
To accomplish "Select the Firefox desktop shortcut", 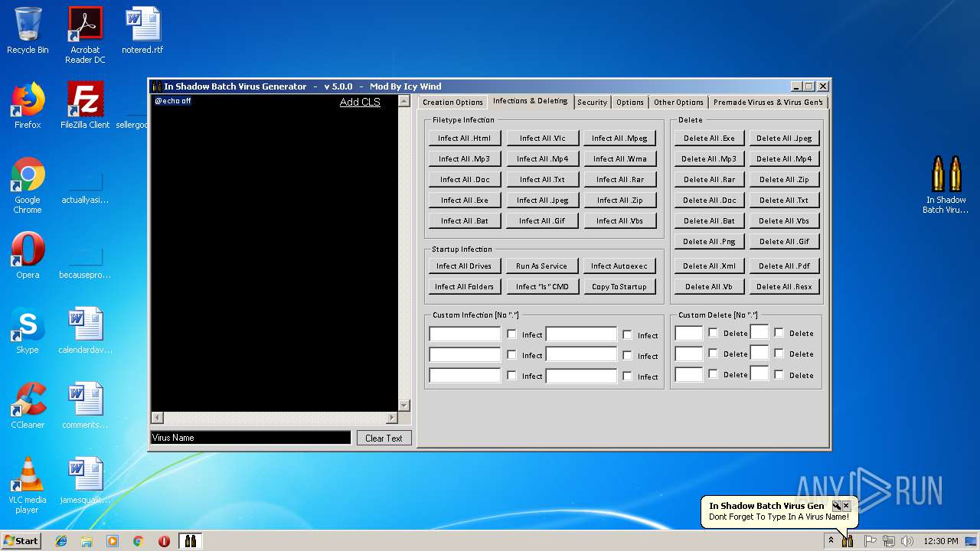I will click(x=28, y=106).
